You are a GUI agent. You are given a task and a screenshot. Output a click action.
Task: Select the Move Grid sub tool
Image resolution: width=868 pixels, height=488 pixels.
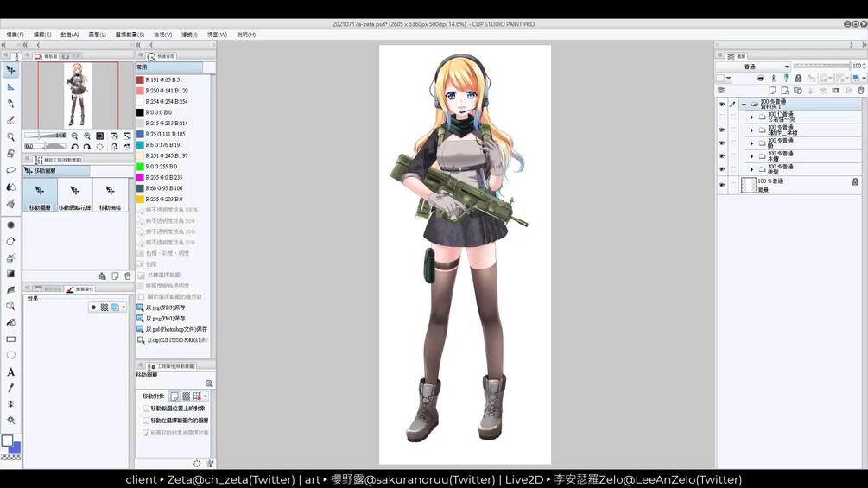pos(110,194)
